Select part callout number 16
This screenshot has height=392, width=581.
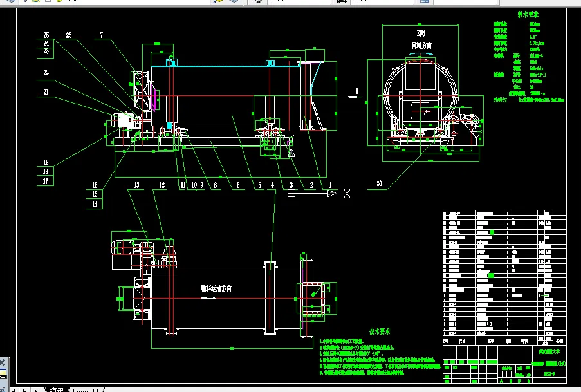pyautogui.click(x=95, y=185)
